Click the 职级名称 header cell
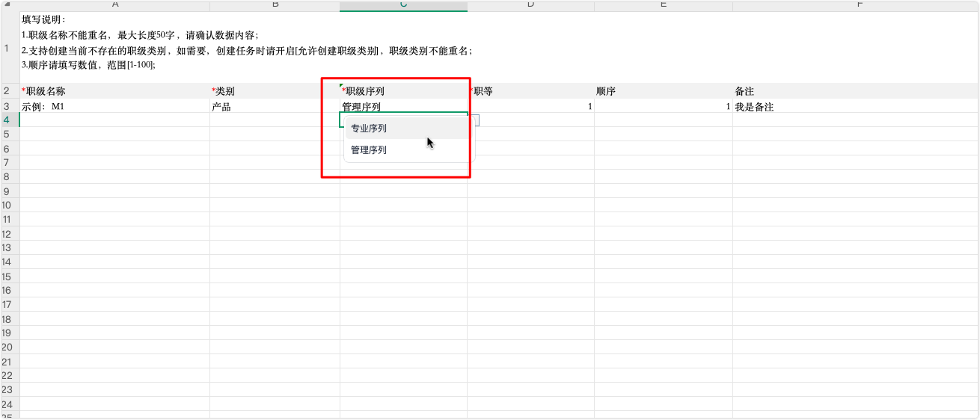This screenshot has width=980, height=420. click(114, 91)
